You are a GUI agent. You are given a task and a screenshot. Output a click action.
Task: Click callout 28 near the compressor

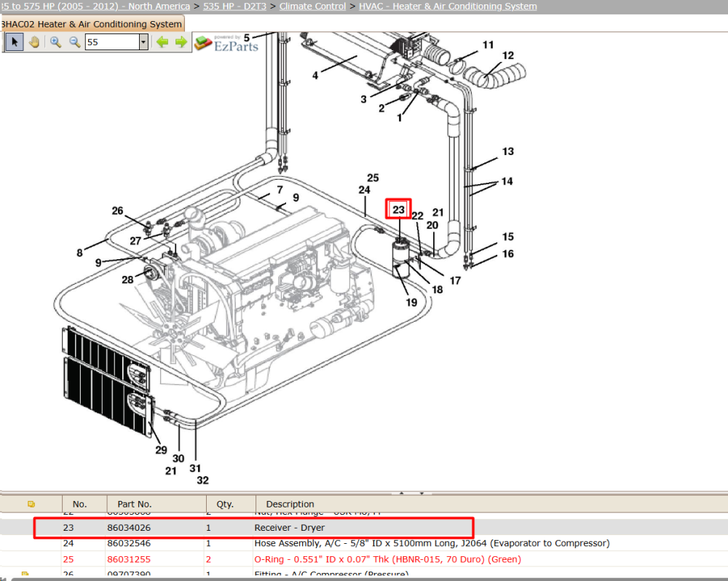coord(127,280)
